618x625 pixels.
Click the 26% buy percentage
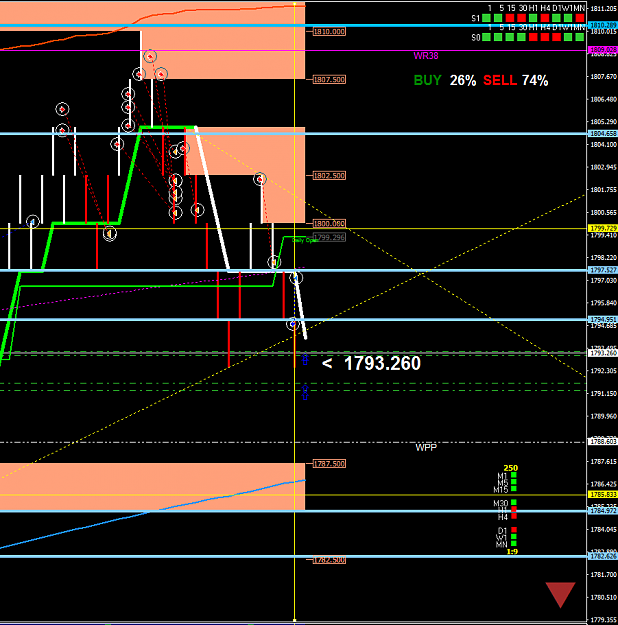point(463,81)
